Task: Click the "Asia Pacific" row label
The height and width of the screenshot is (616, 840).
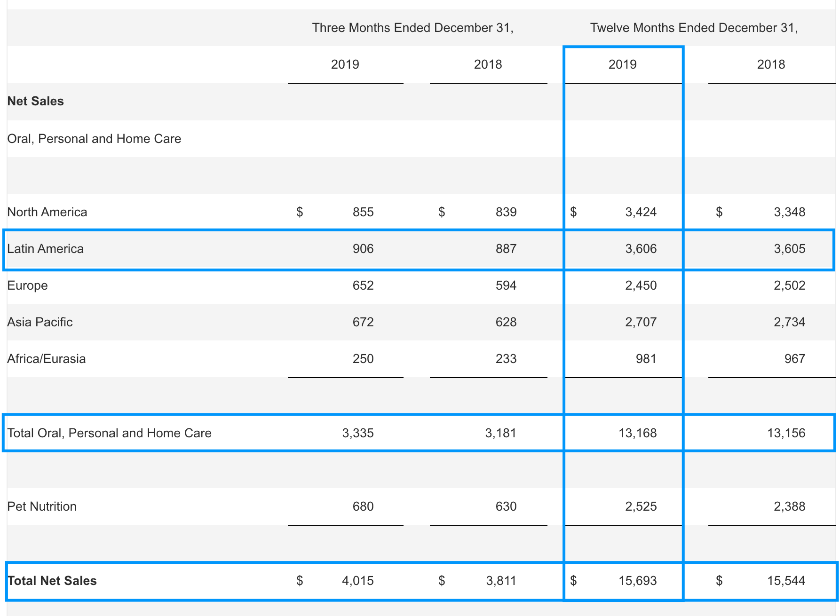Action: pos(40,322)
